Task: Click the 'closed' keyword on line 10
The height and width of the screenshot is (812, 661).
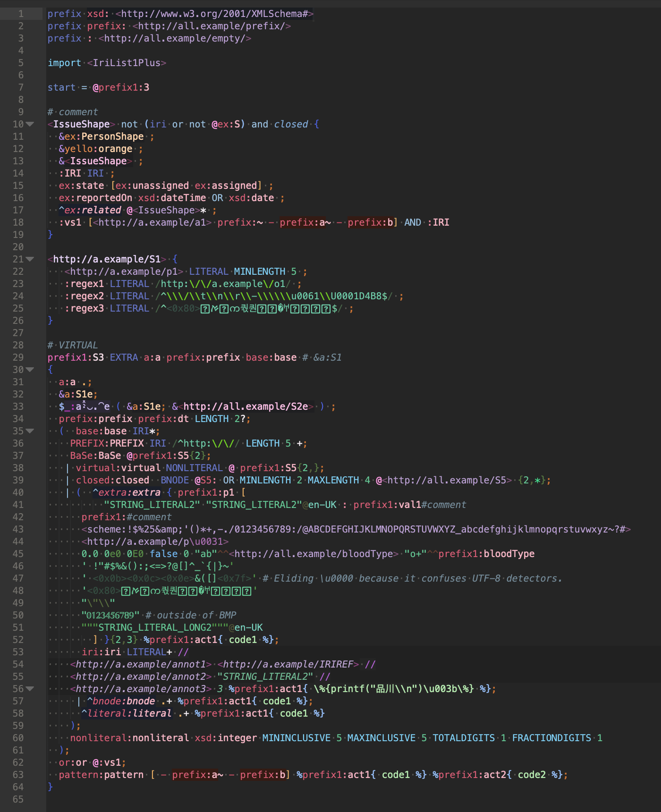Action: [x=291, y=124]
